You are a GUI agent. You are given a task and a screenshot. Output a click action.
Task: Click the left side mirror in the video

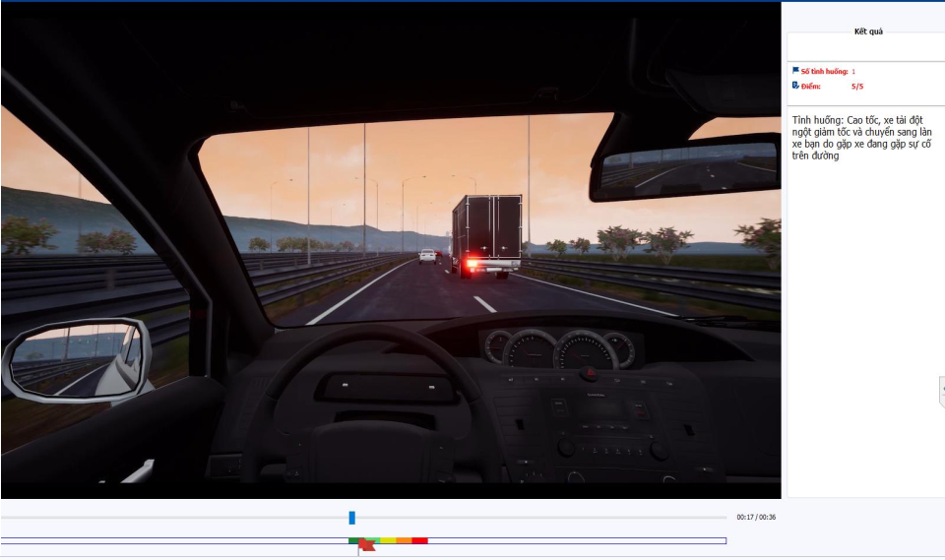click(77, 359)
